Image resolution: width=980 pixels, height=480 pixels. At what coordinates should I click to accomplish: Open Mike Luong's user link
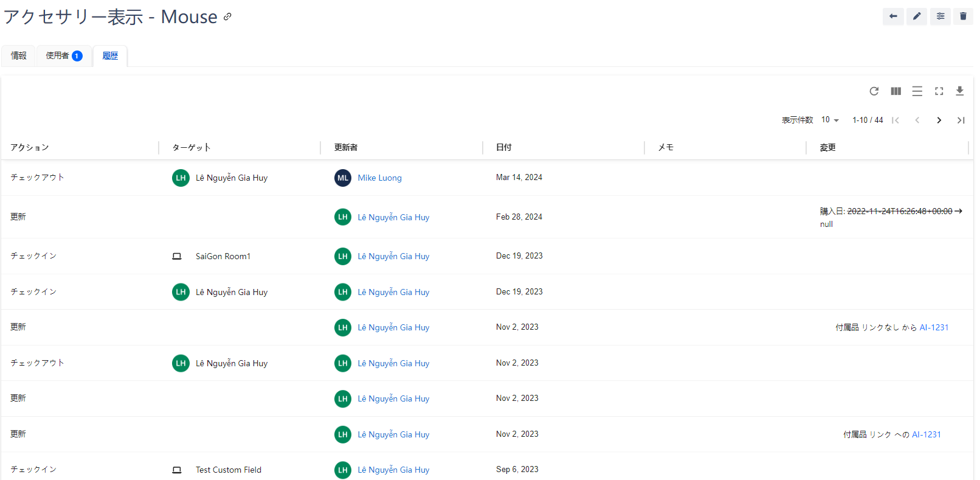(x=379, y=178)
